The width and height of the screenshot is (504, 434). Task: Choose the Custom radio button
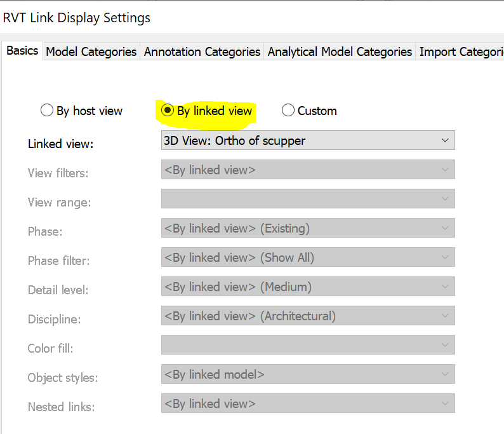pyautogui.click(x=288, y=111)
